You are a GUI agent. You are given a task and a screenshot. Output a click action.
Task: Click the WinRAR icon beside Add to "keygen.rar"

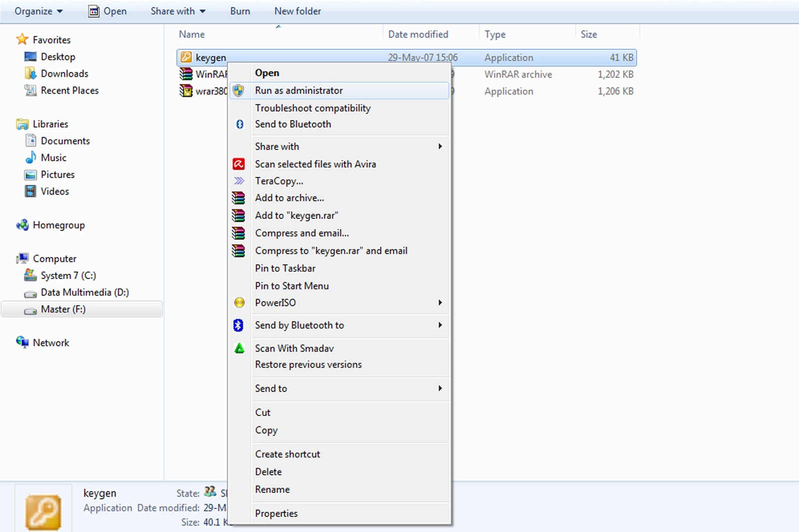[x=239, y=216]
